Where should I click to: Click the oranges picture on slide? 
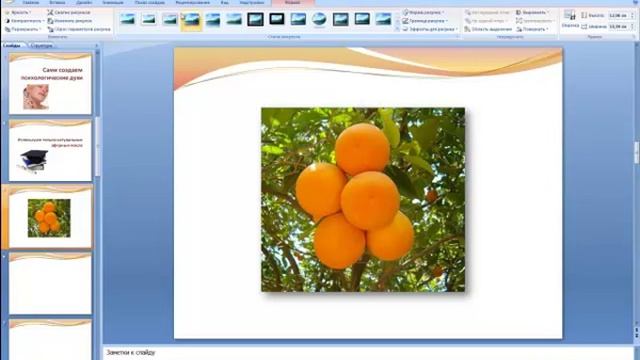click(363, 200)
